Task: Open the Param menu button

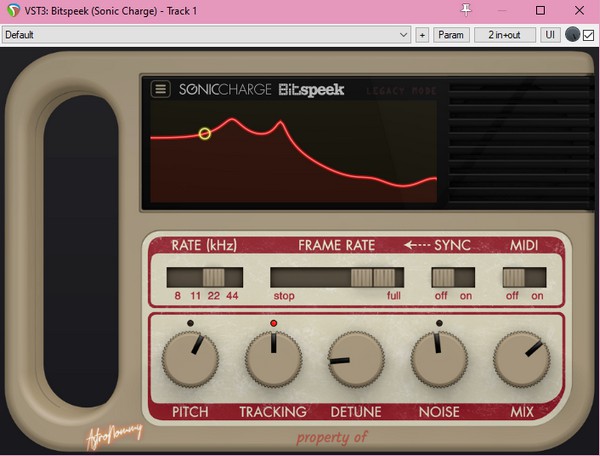Action: point(451,35)
